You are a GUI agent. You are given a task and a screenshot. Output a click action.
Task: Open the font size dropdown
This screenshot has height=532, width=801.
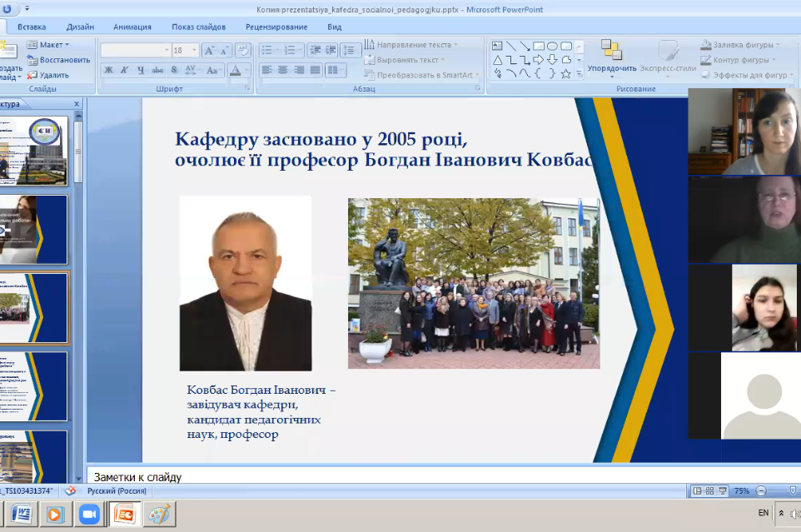[x=193, y=50]
